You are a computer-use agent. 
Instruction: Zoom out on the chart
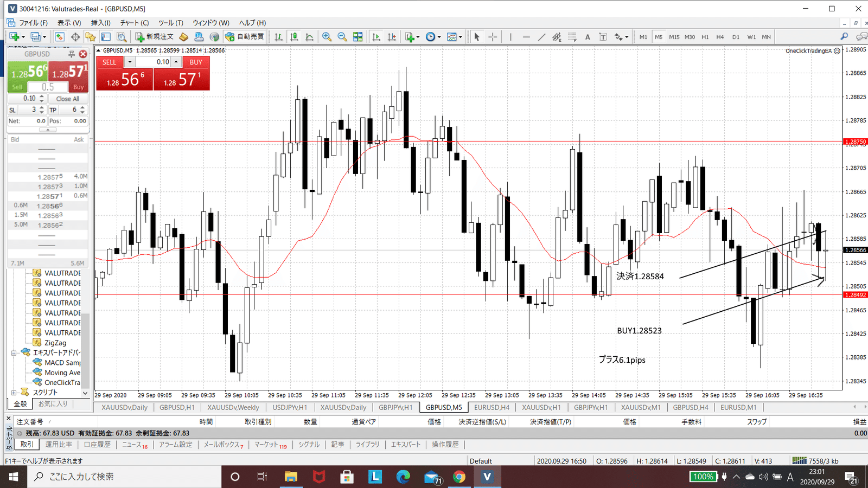[342, 37]
